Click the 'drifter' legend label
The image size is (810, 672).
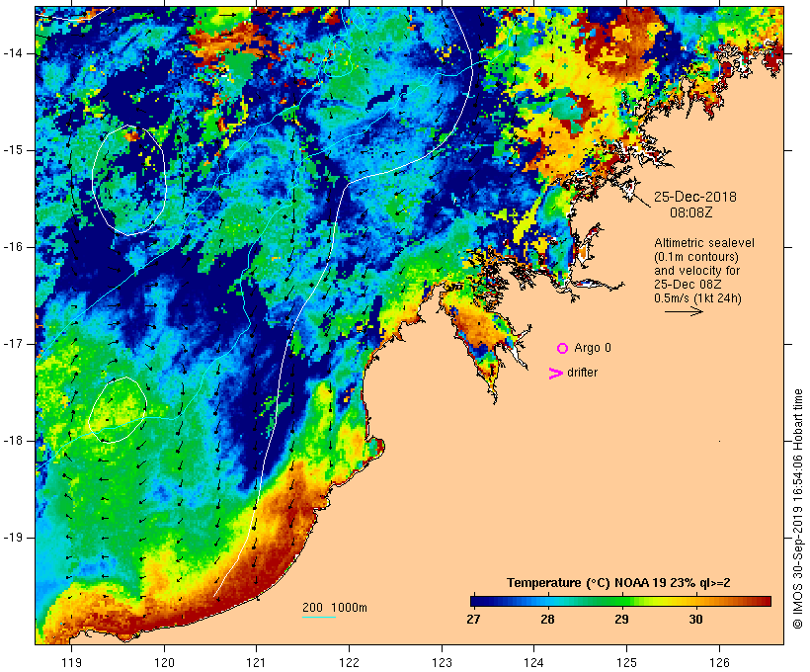point(582,373)
